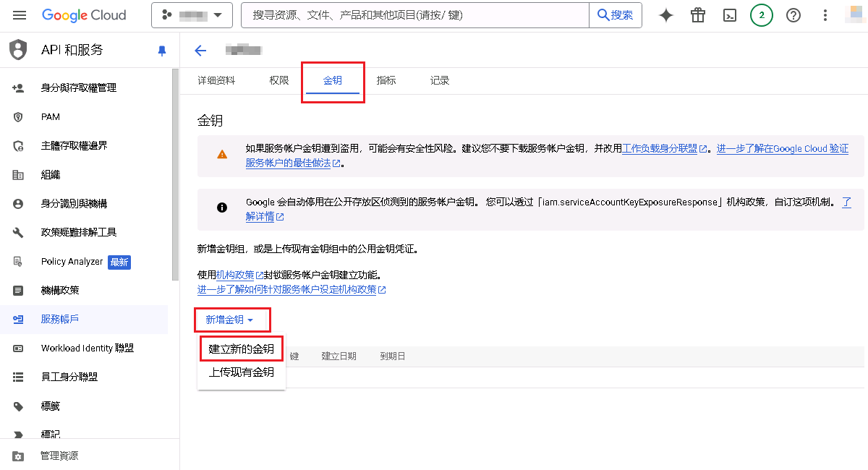The height and width of the screenshot is (470, 868).
Task: Click the 建立日期 column header
Action: (x=339, y=356)
